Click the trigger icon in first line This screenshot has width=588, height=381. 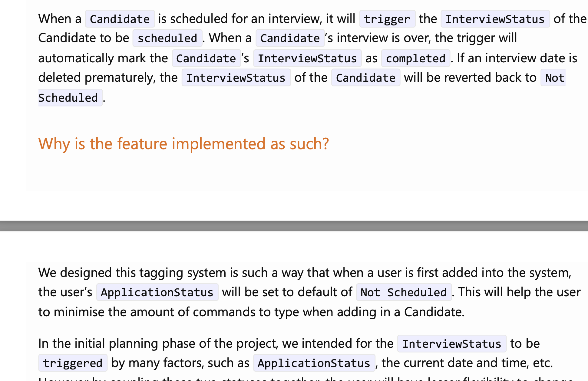tap(386, 18)
